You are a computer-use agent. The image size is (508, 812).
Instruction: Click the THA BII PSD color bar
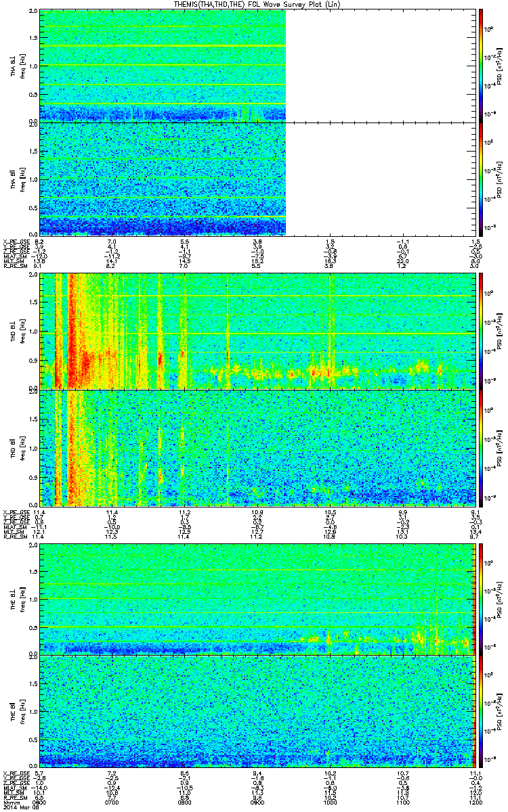pos(481,179)
